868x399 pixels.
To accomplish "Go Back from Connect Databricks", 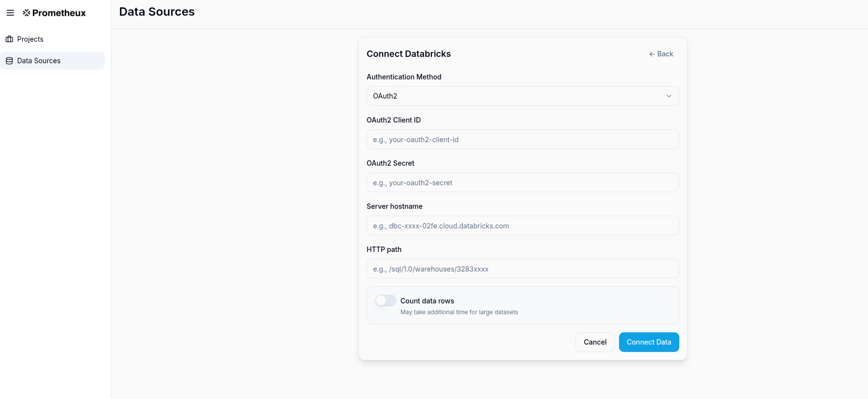I will coord(661,54).
